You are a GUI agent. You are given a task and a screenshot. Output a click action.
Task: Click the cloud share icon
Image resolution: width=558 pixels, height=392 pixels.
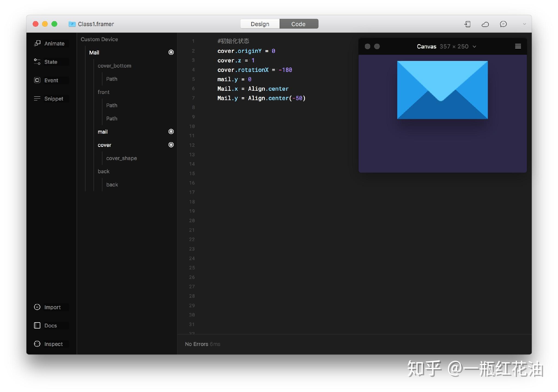click(485, 24)
